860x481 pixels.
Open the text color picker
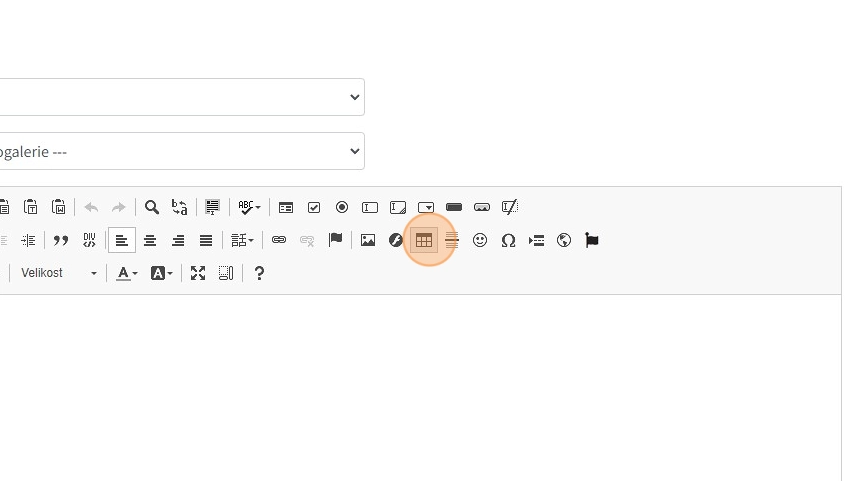click(126, 273)
